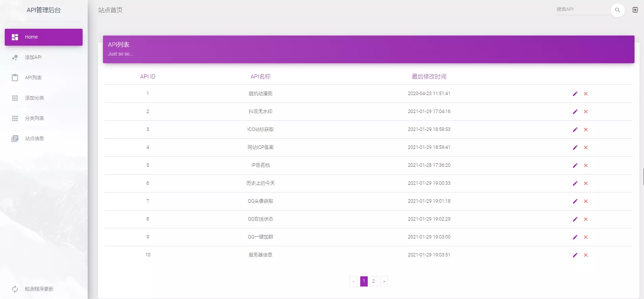Click the 添加分类 grid icon
Screen dimensions: 644x299
(15, 98)
